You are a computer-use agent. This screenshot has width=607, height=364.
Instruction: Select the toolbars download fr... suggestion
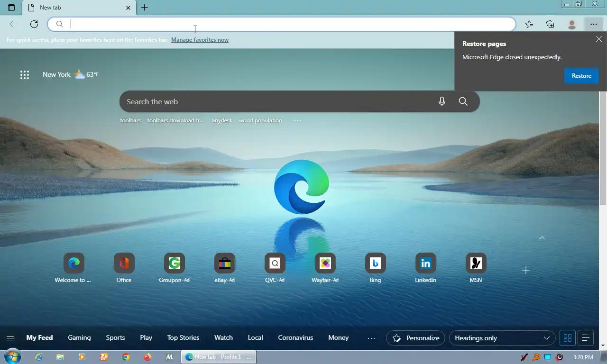[175, 120]
